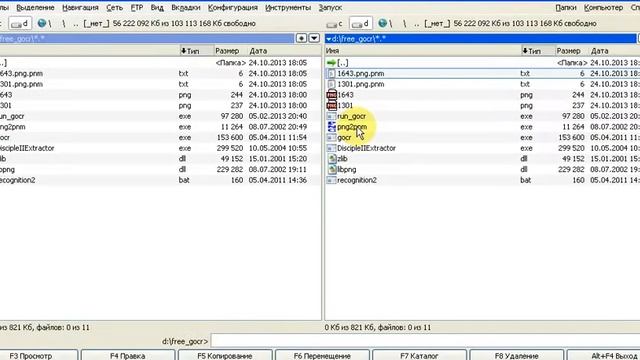Go up with the '..' button in right drive bar
This screenshot has height=360, width=640.
[416, 24]
